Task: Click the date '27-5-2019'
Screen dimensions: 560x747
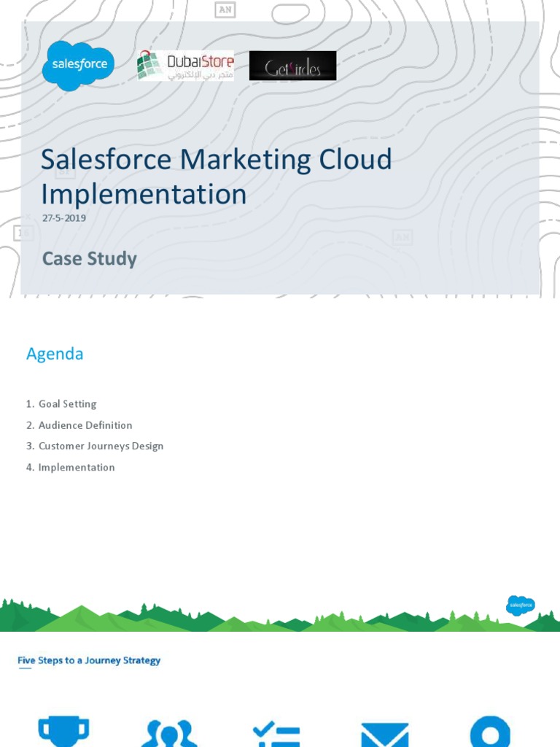Action: 64,218
